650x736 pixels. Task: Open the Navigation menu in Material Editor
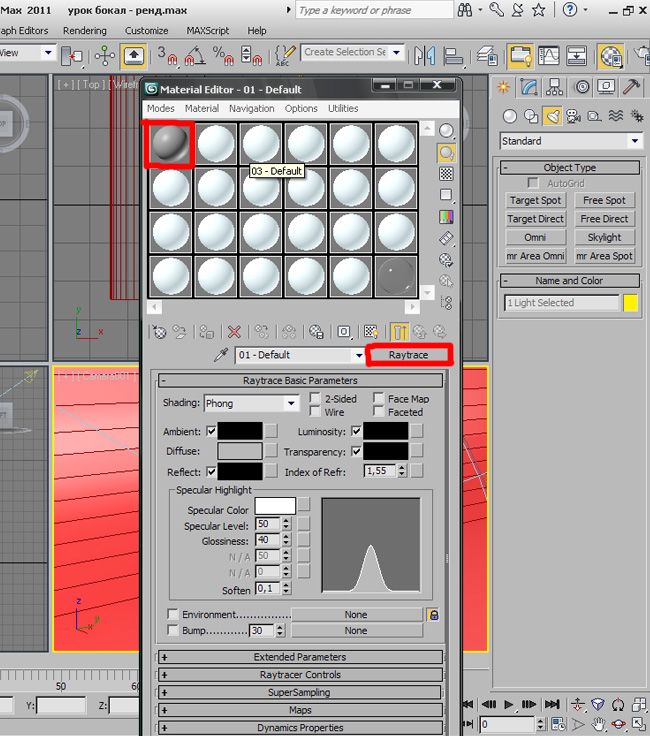point(252,108)
